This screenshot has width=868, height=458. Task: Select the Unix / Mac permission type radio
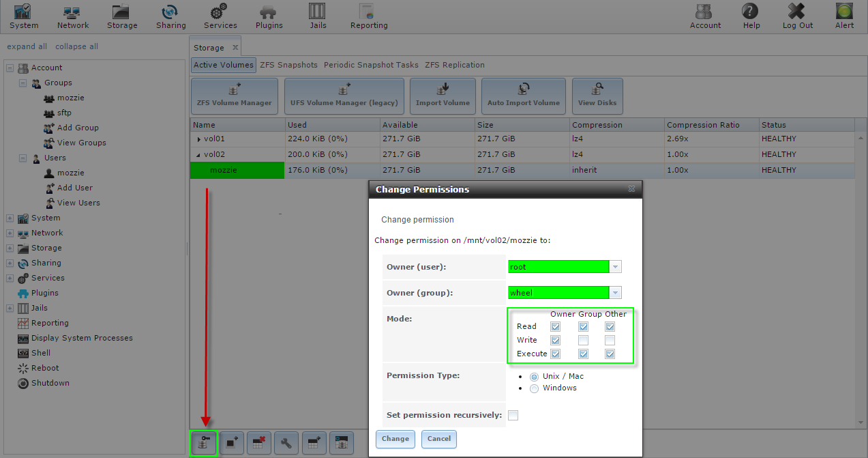pyautogui.click(x=534, y=377)
